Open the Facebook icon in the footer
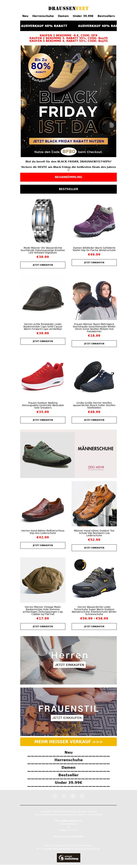137x868 pixels. (55, 796)
